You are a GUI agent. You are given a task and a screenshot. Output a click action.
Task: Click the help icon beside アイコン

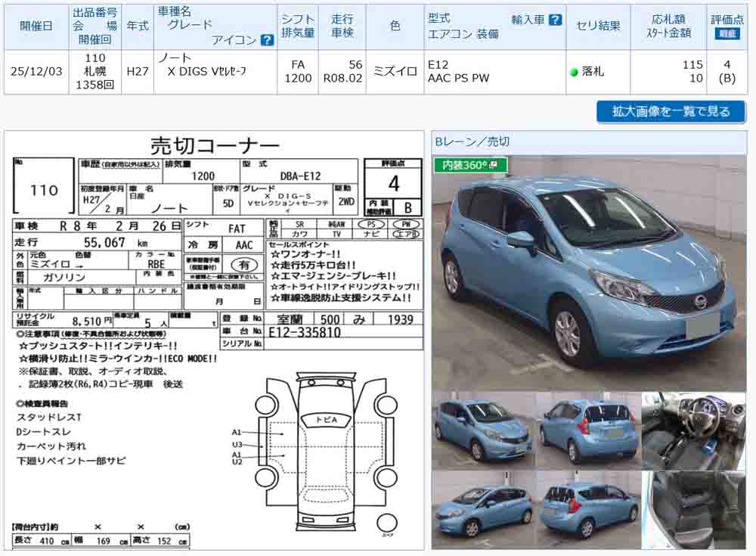click(266, 40)
